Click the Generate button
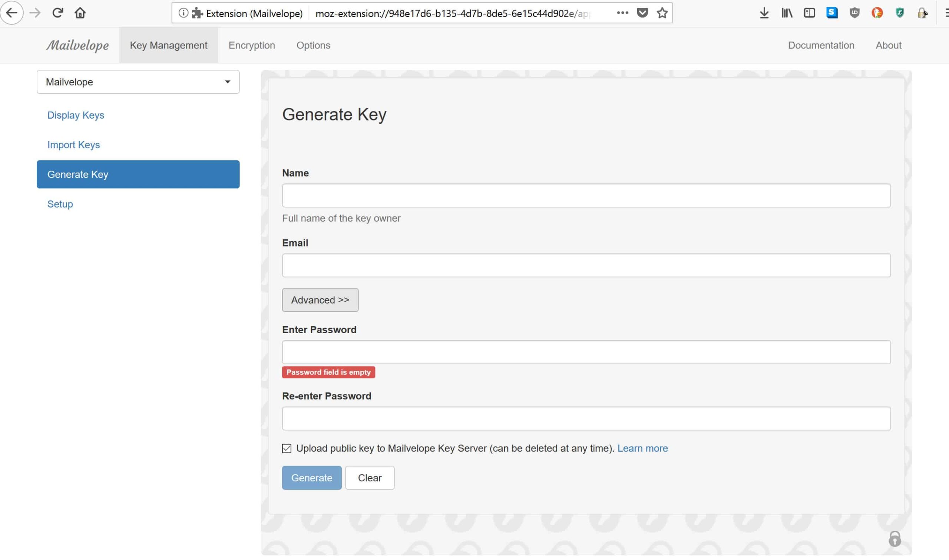The image size is (949, 560). pyautogui.click(x=312, y=478)
